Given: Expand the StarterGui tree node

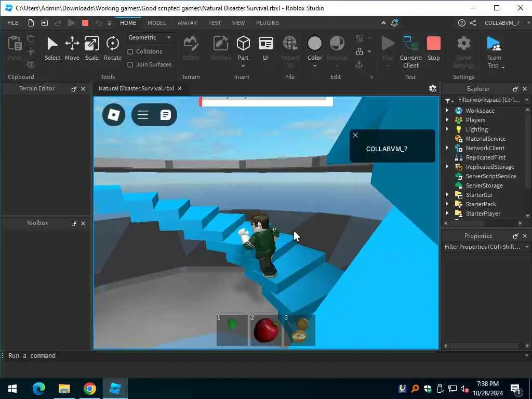Looking at the screenshot, I should click(447, 194).
